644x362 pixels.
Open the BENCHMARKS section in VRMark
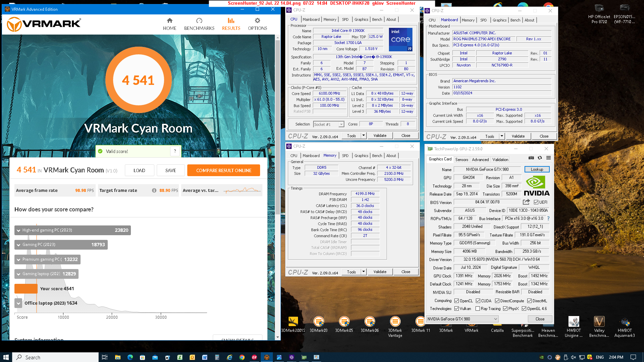(199, 24)
